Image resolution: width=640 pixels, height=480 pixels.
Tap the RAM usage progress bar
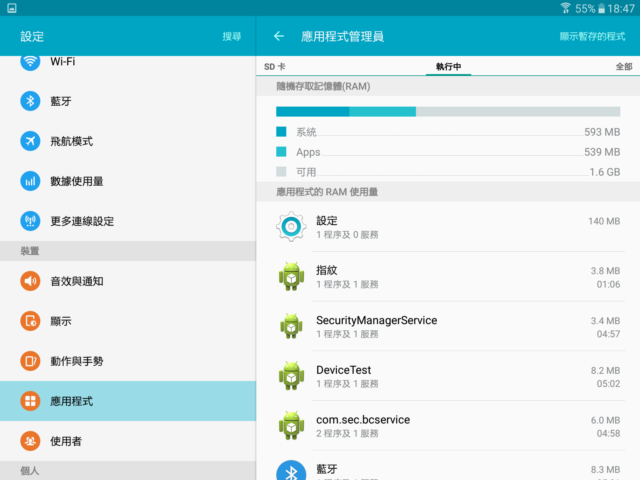pos(448,111)
